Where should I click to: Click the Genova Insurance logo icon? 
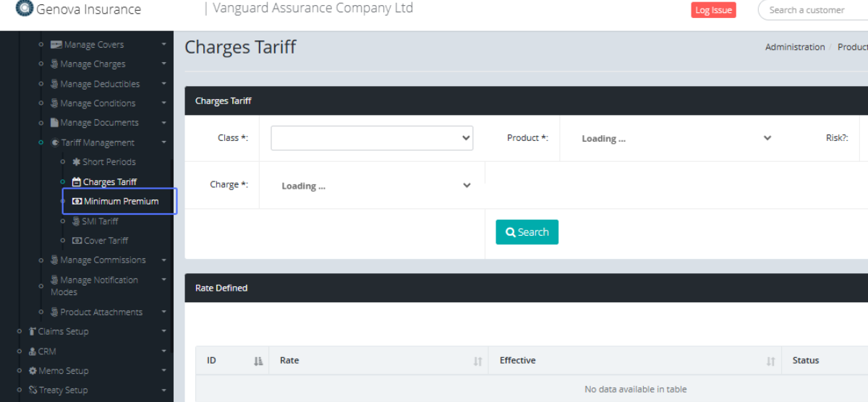click(x=24, y=9)
